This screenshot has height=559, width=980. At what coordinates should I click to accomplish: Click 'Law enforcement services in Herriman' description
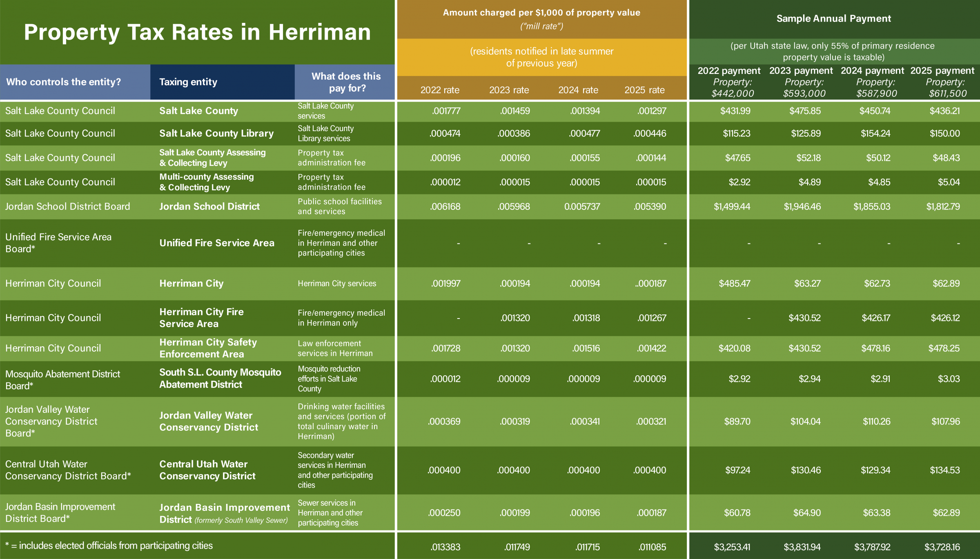(x=335, y=348)
